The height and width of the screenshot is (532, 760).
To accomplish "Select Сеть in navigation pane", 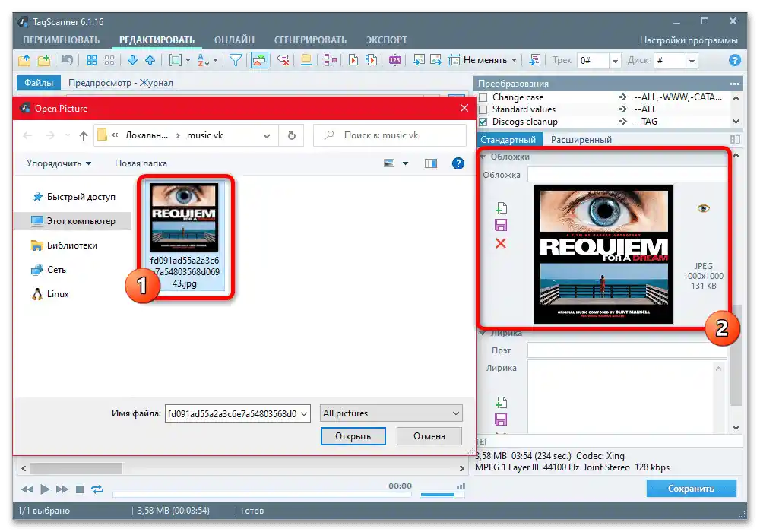I will point(49,269).
